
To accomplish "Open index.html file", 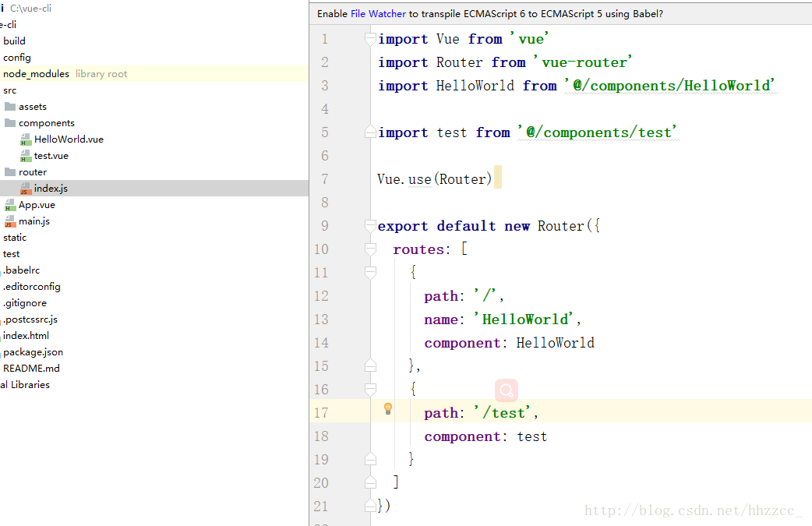I will [26, 336].
